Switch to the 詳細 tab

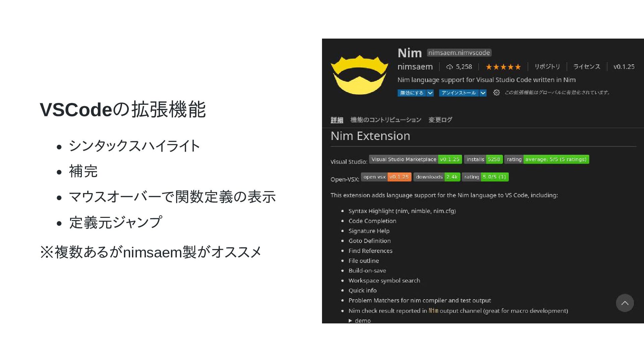click(337, 120)
